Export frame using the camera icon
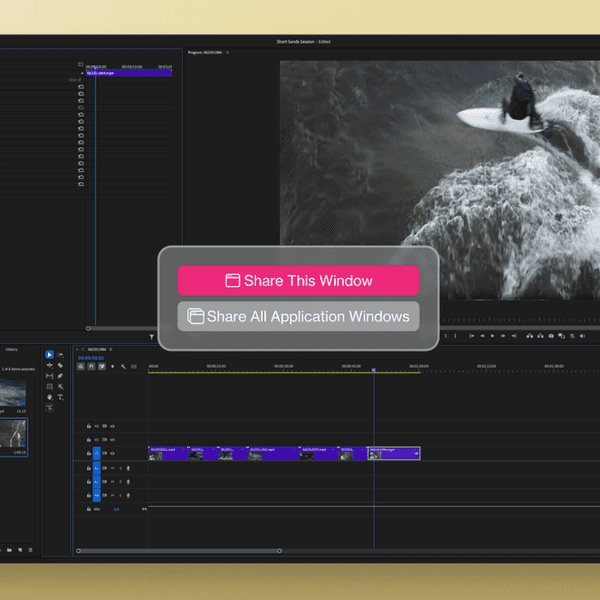This screenshot has width=600, height=600. click(x=551, y=336)
